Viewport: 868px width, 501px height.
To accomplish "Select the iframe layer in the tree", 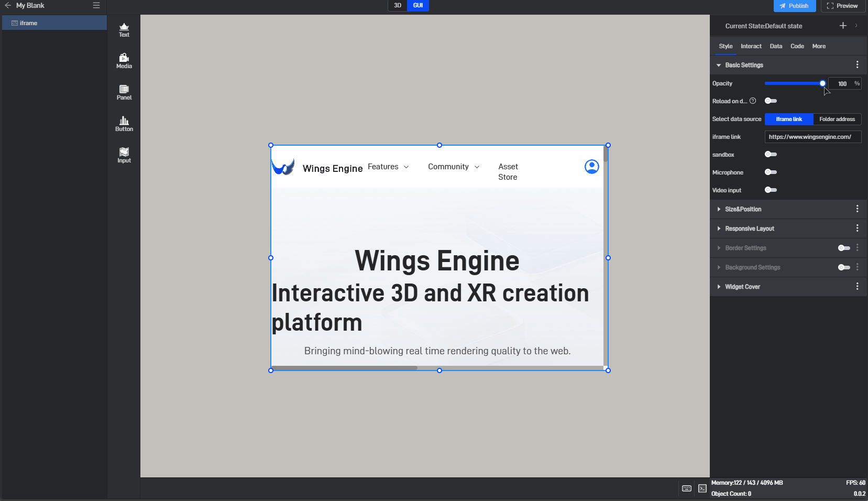I will (54, 23).
